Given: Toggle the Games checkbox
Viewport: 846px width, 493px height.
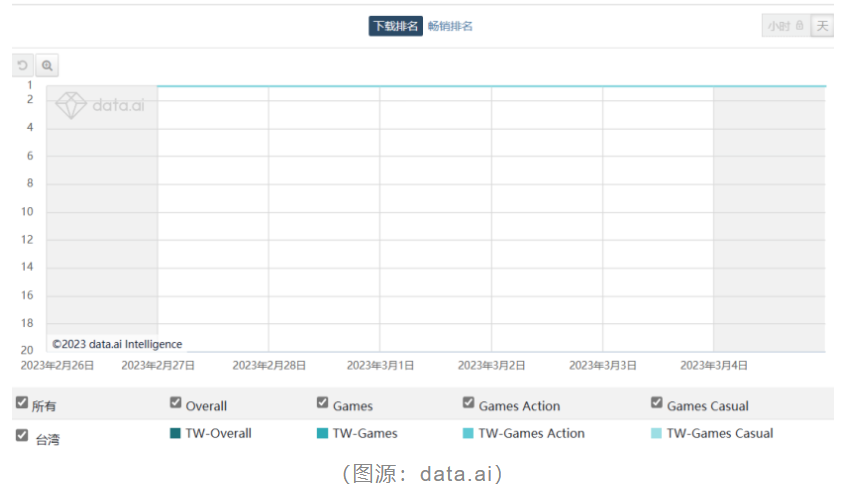Looking at the screenshot, I should (x=323, y=403).
